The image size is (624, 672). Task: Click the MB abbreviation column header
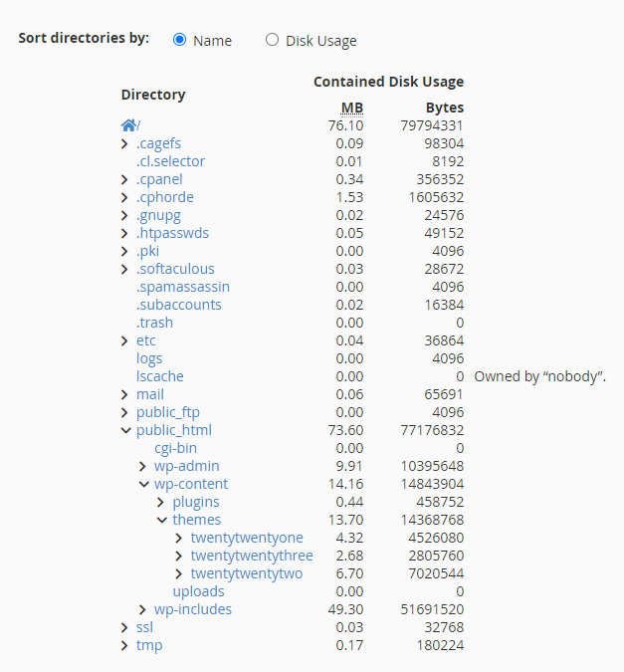[352, 108]
